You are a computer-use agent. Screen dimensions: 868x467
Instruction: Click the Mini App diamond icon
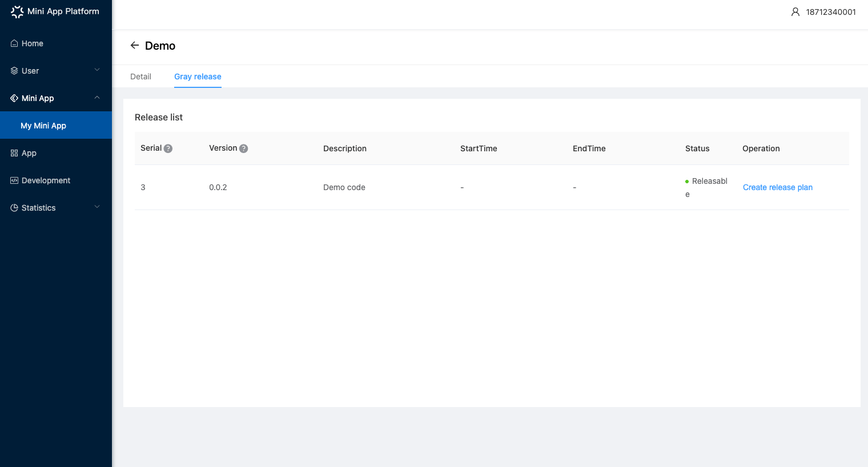click(x=14, y=98)
